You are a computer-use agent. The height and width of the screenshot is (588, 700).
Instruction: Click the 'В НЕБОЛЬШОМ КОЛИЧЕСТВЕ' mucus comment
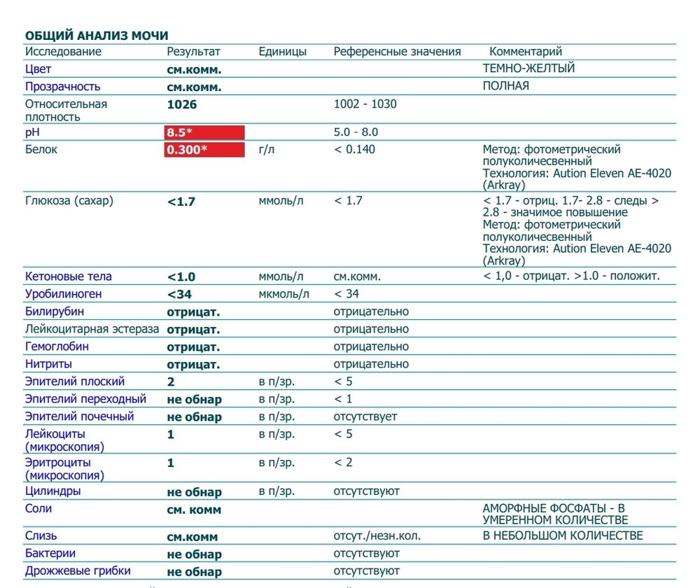562,536
